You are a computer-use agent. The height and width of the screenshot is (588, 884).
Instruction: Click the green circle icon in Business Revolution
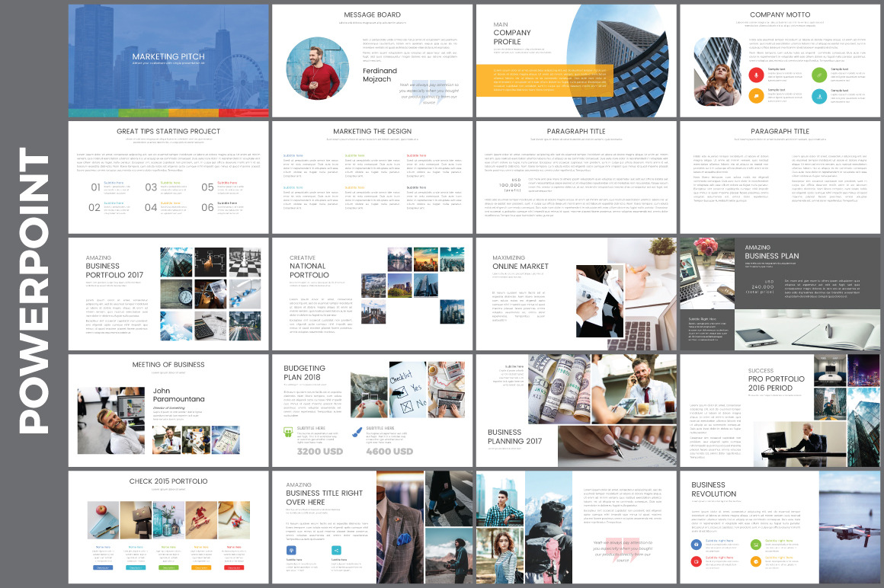click(756, 544)
